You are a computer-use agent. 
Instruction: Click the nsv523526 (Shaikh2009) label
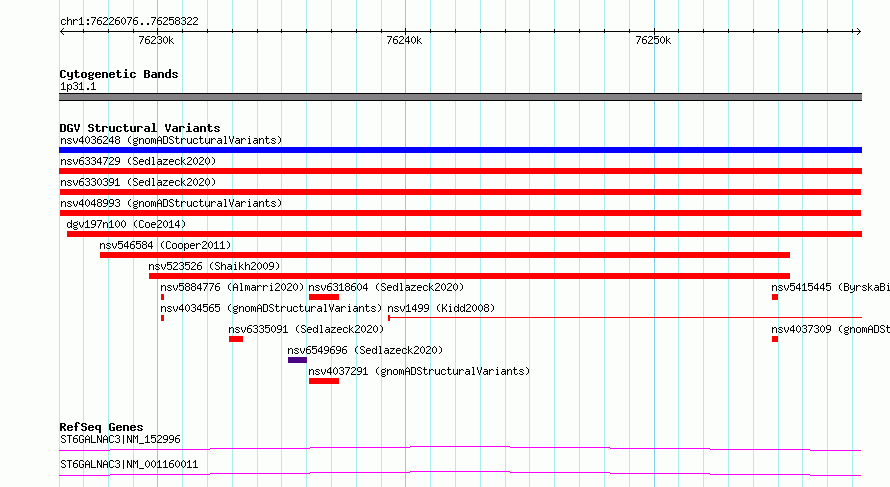point(214,266)
